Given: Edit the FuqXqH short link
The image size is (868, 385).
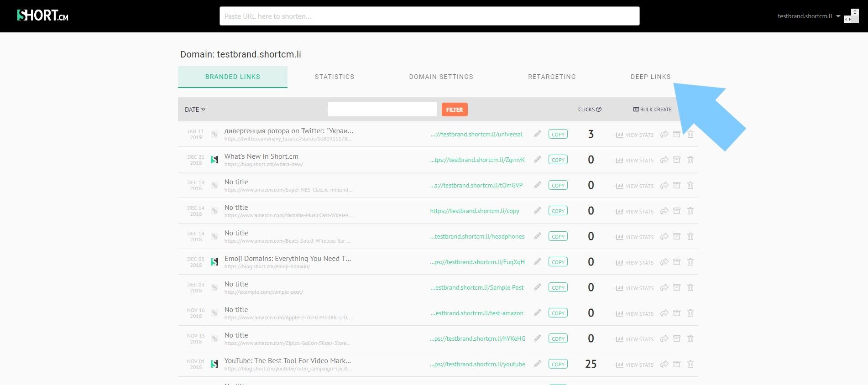Looking at the screenshot, I should [x=538, y=261].
